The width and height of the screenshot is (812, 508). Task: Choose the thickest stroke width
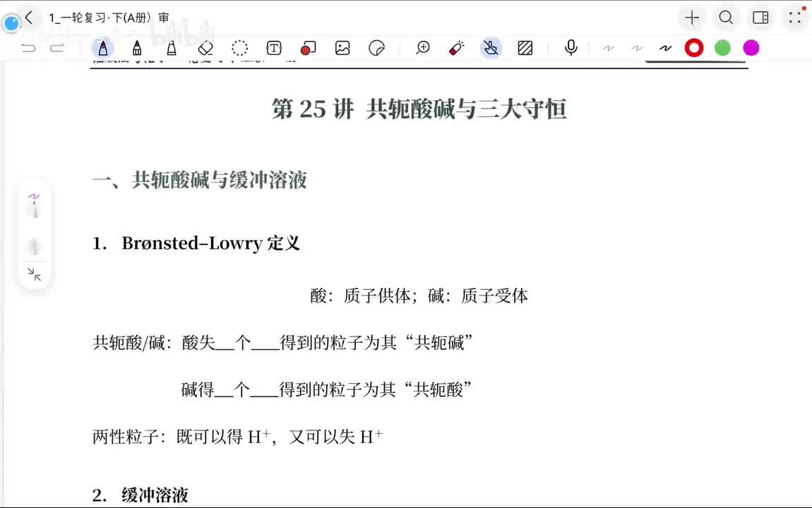tap(665, 48)
